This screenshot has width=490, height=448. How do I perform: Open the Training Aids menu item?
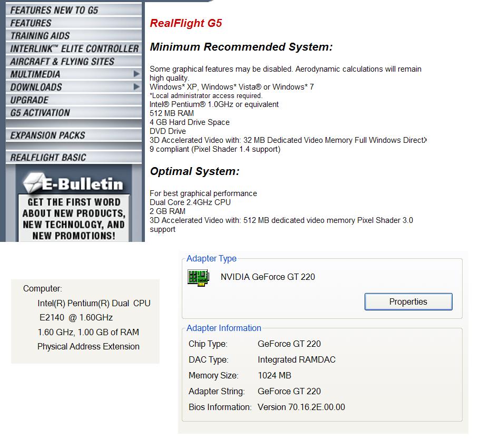pos(74,36)
